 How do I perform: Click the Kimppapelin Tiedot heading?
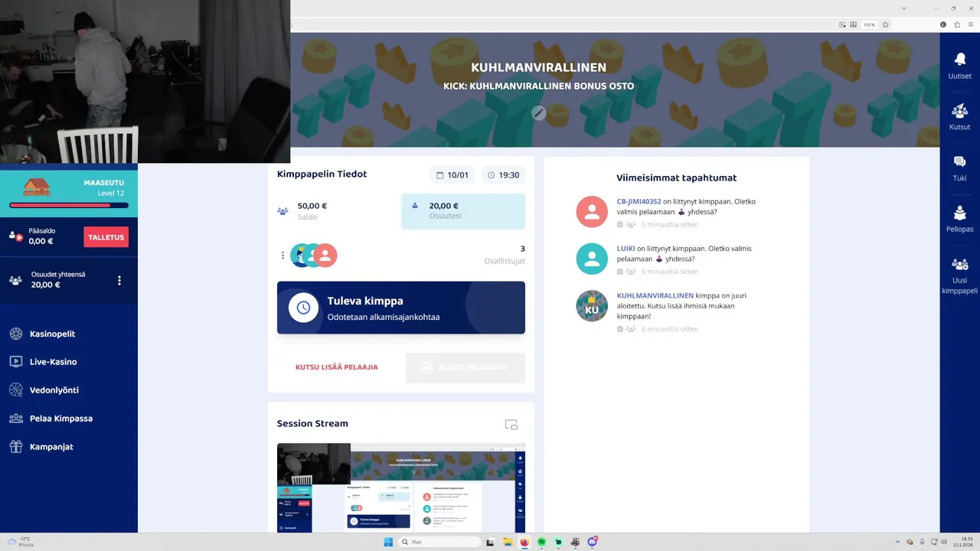click(322, 174)
